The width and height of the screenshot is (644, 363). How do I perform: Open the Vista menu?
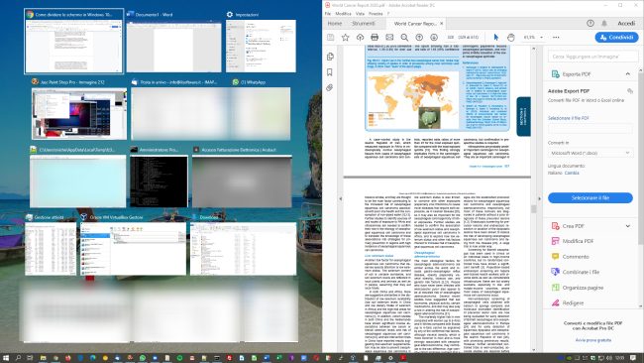(x=360, y=14)
